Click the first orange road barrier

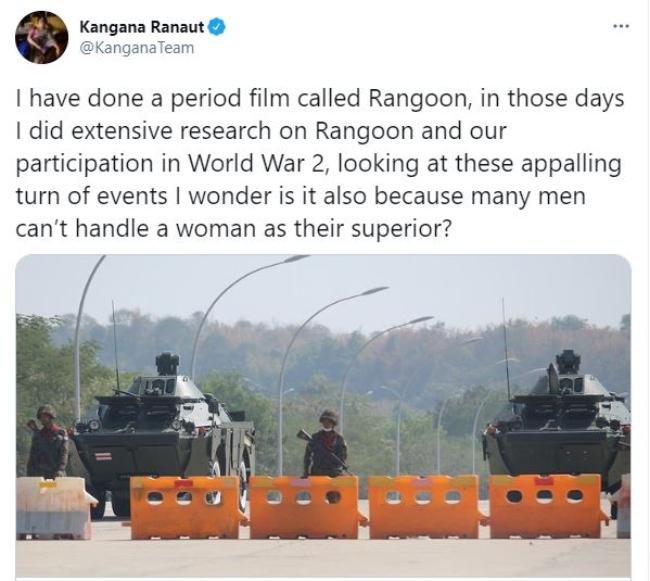(x=187, y=507)
